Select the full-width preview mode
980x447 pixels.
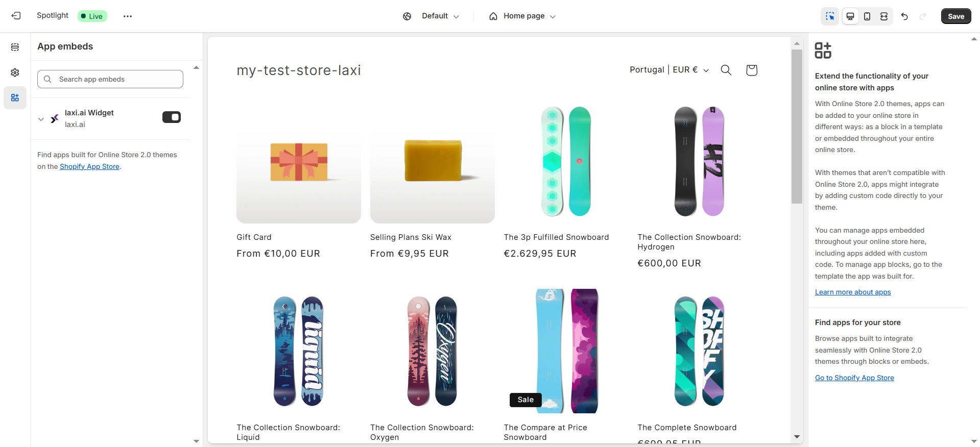pyautogui.click(x=883, y=16)
